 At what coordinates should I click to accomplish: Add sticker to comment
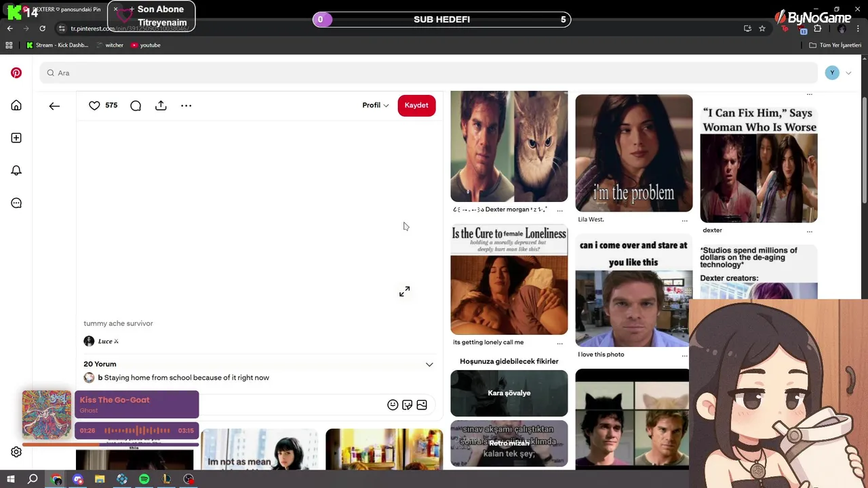(407, 405)
